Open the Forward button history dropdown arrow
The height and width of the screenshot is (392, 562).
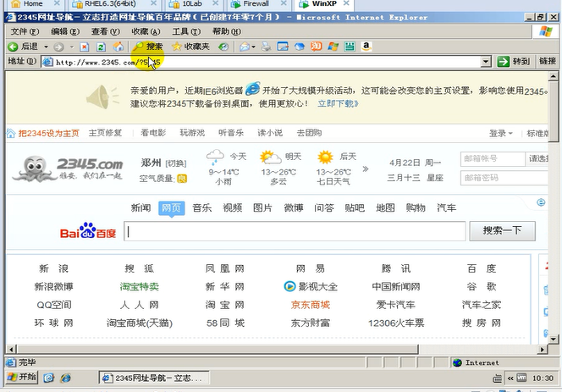tap(72, 47)
